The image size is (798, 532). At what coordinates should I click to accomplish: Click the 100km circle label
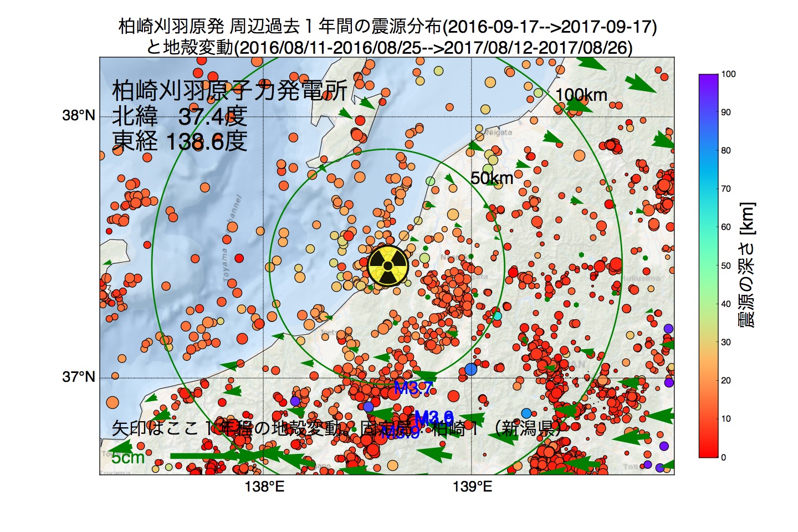click(581, 95)
